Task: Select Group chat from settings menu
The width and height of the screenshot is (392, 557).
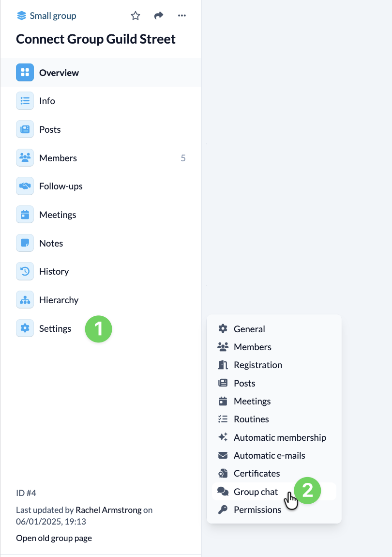Action: click(x=256, y=492)
